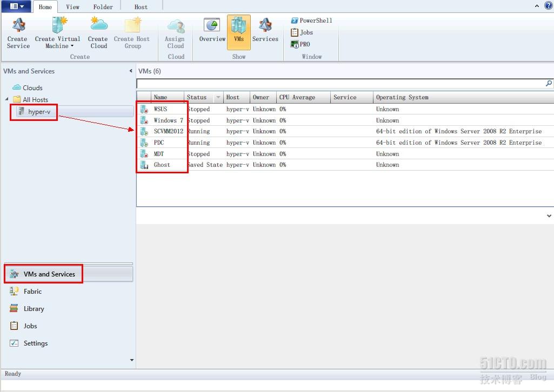This screenshot has width=554, height=392.
Task: Click the WSUS row VM icon
Action: pos(144,110)
